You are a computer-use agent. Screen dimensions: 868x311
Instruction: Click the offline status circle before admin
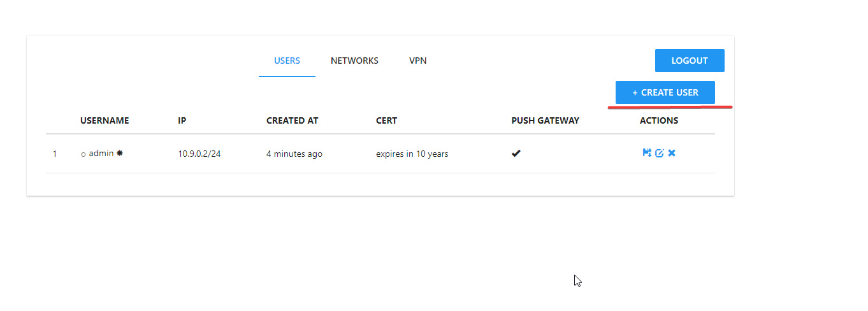pos(83,155)
